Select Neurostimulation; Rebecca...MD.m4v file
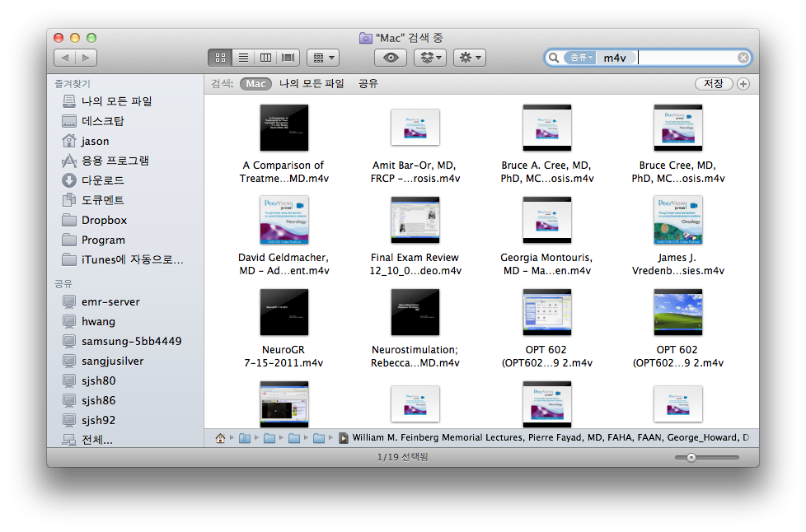This screenshot has height=532, width=806. coord(415,312)
